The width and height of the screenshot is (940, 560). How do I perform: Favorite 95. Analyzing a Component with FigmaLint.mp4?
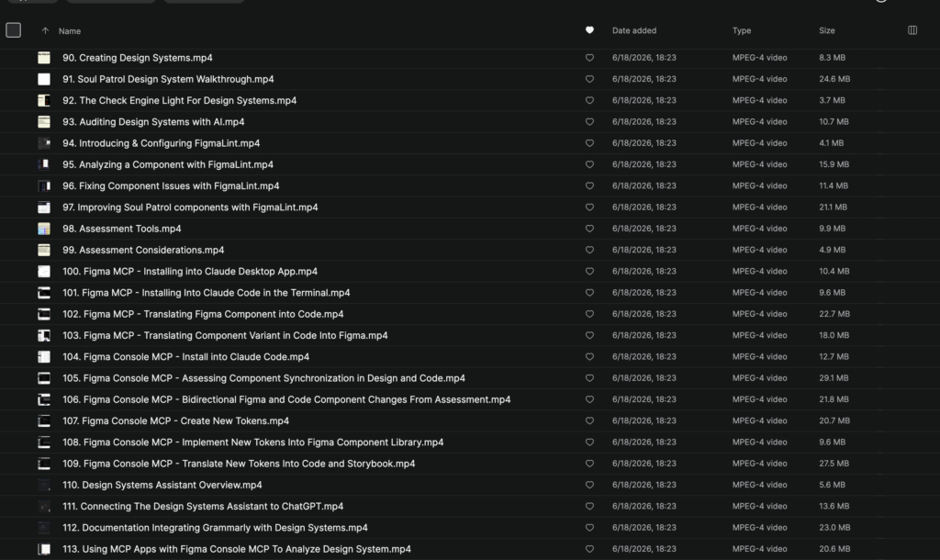589,164
